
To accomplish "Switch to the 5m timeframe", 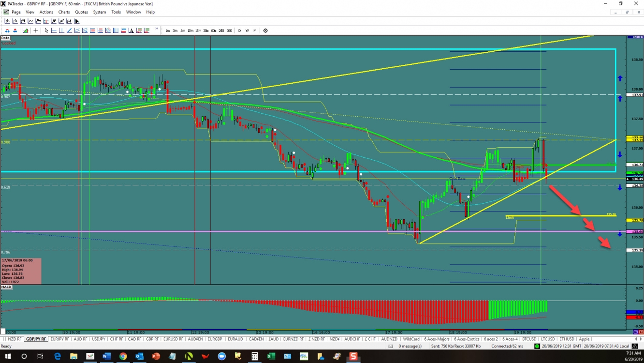I will click(x=183, y=30).
